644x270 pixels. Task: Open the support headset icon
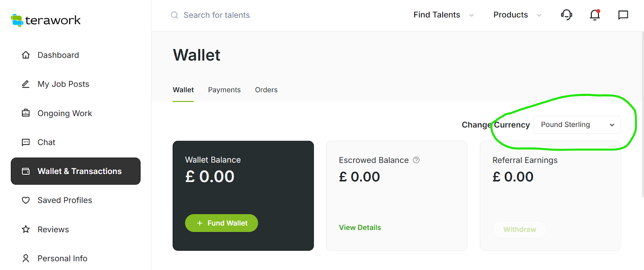(566, 15)
